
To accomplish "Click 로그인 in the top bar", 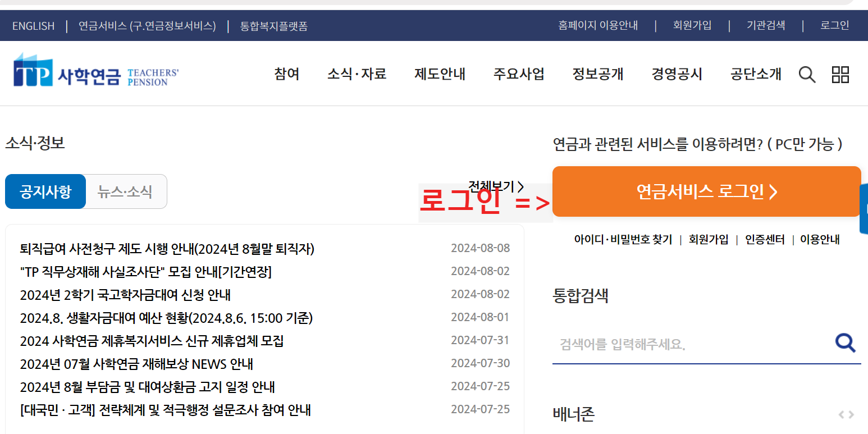I will tap(835, 25).
